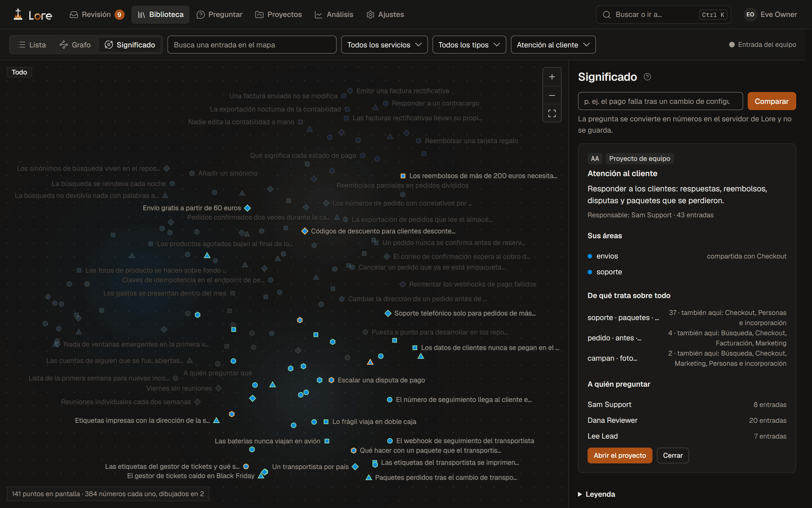The width and height of the screenshot is (812, 508).
Task: Open the Ajustes tab
Action: 385,14
